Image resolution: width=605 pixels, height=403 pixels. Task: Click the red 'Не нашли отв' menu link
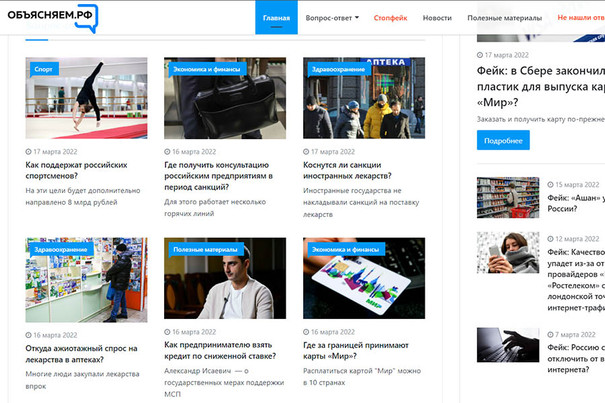pos(581,17)
